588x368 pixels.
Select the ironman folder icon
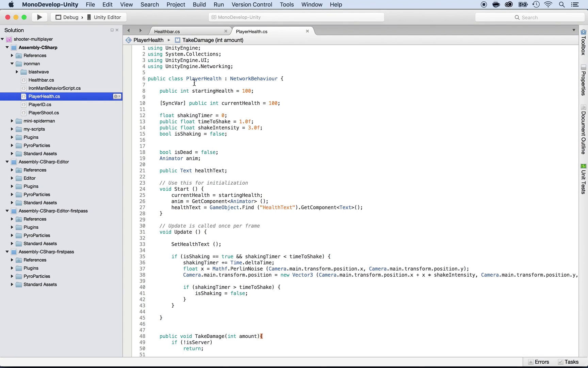[x=19, y=64]
